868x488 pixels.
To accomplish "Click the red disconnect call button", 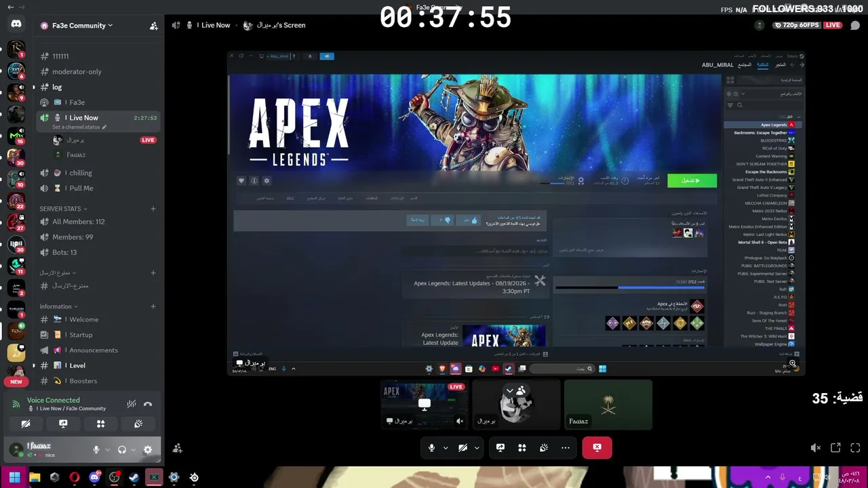I will [597, 447].
